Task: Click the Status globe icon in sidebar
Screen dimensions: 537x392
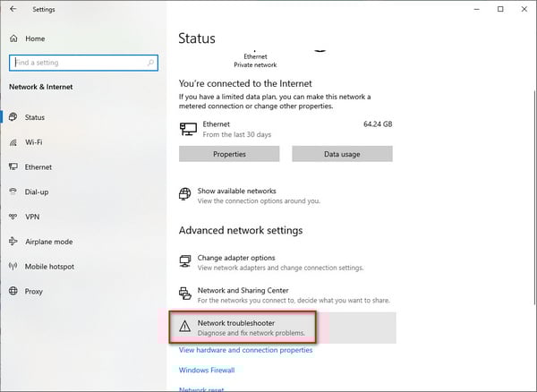Action: point(13,117)
